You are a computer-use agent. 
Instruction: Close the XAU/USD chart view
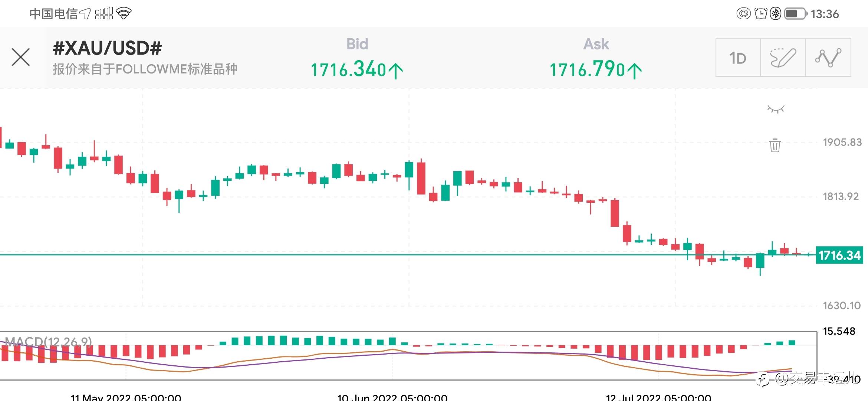(x=21, y=57)
